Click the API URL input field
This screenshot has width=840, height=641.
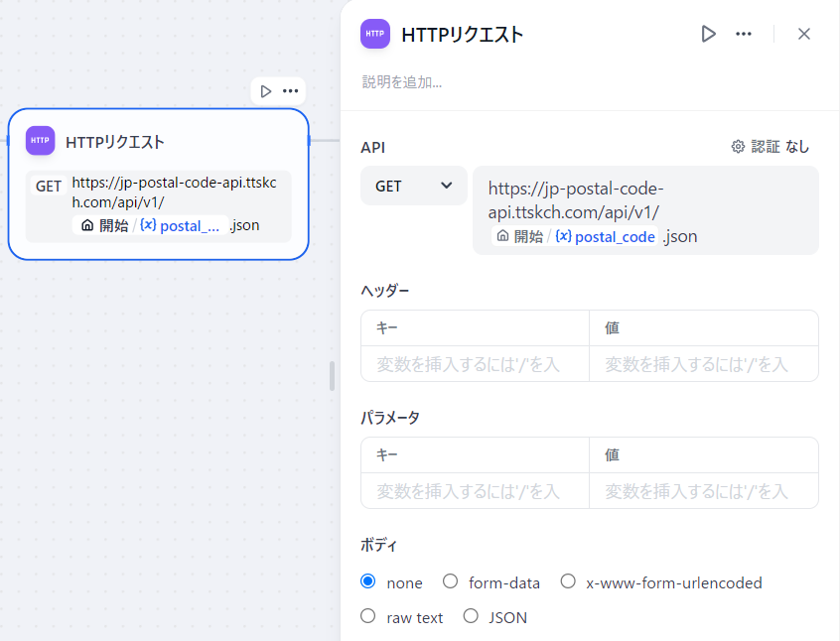[x=645, y=210]
